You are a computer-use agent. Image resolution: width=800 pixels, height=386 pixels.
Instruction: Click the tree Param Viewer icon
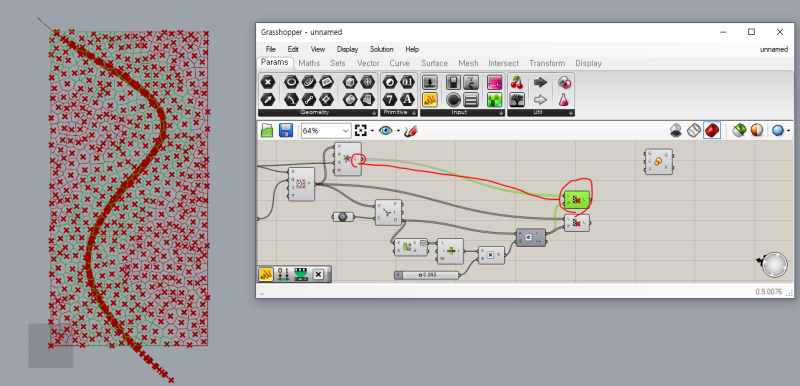tap(517, 99)
